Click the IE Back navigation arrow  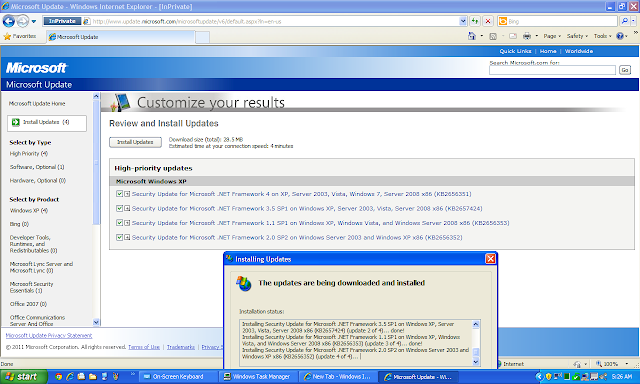(x=8, y=21)
